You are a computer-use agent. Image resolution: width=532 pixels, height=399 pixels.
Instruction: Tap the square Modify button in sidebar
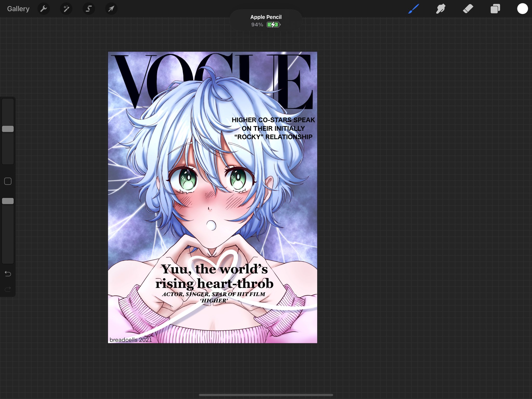point(8,181)
